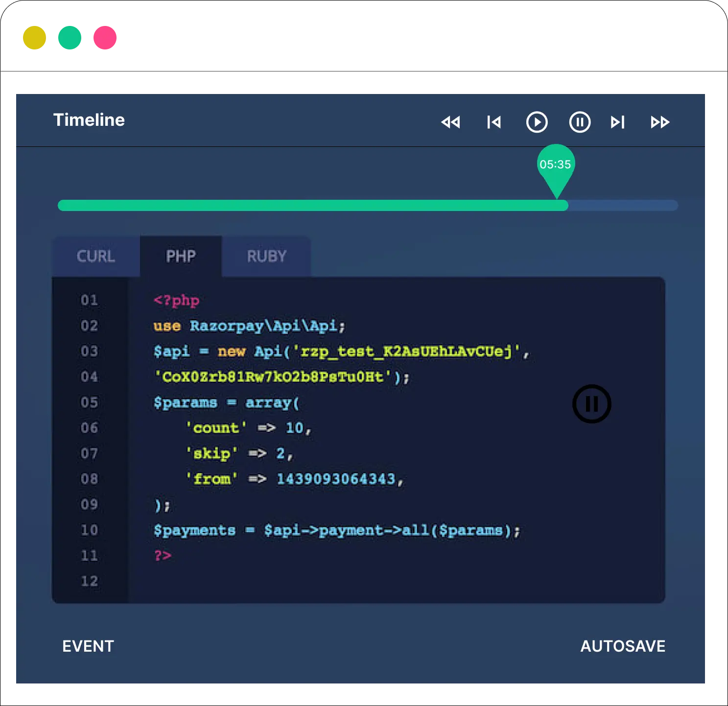This screenshot has width=728, height=706.
Task: Click the pink window dot
Action: [105, 37]
